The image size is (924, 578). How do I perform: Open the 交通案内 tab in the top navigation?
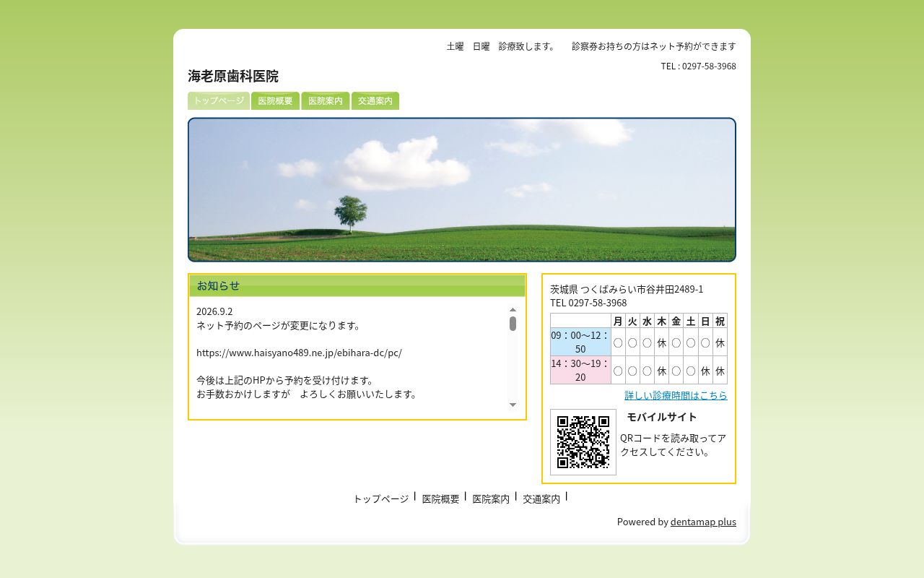pos(375,101)
